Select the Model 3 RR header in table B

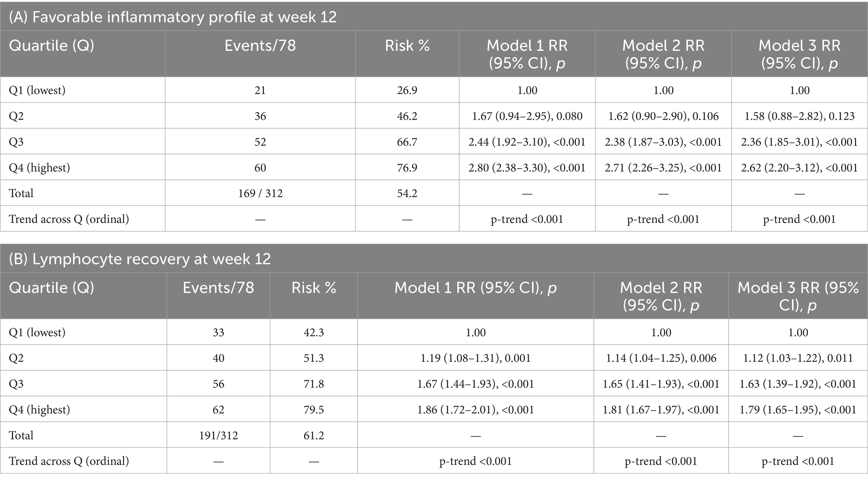coord(798,296)
